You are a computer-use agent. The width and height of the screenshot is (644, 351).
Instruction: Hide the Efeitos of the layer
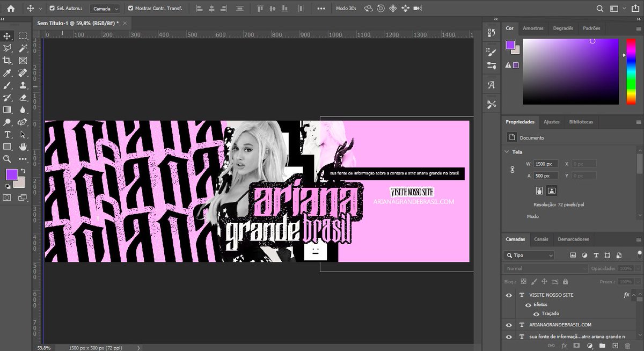(528, 305)
